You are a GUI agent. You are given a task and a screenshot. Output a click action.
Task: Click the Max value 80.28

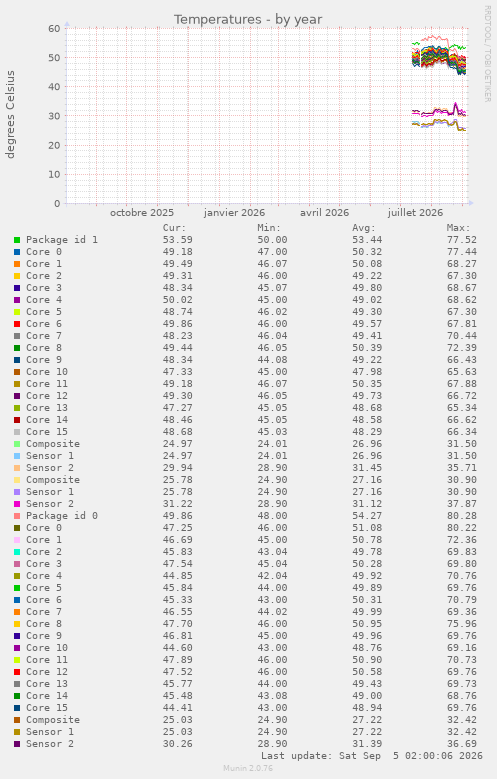pos(462,516)
